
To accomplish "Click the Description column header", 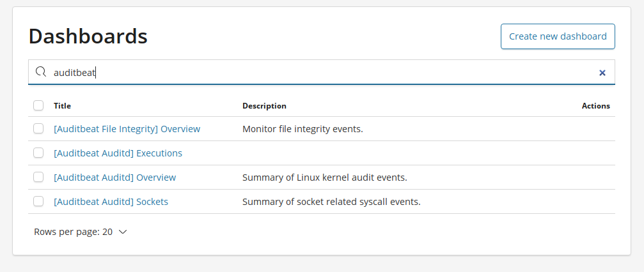I will tap(264, 106).
